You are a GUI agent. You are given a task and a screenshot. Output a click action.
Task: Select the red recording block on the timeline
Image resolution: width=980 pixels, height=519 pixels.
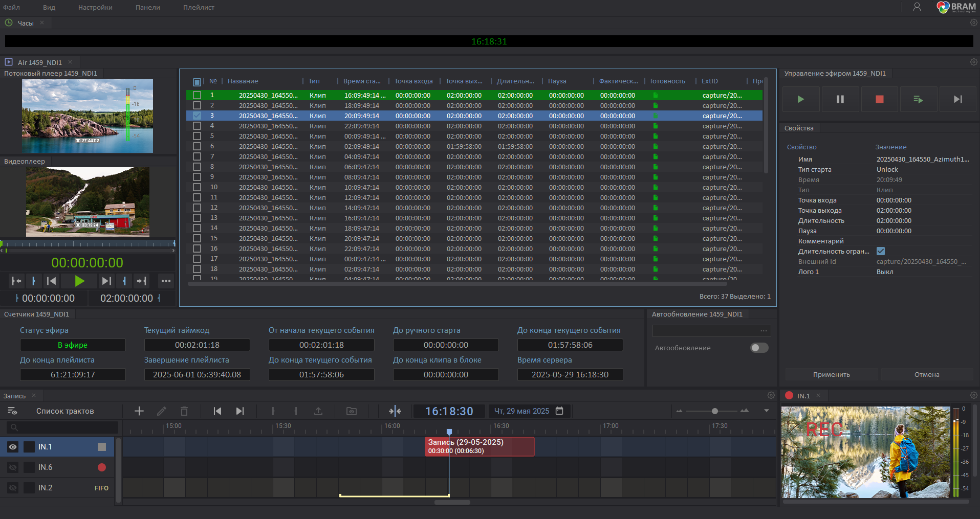480,446
